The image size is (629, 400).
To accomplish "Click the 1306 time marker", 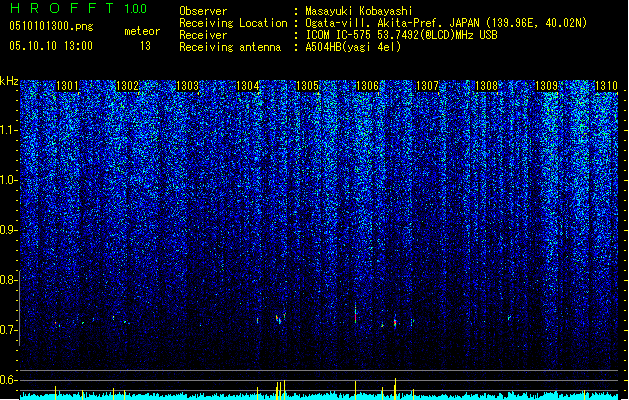I will [367, 86].
